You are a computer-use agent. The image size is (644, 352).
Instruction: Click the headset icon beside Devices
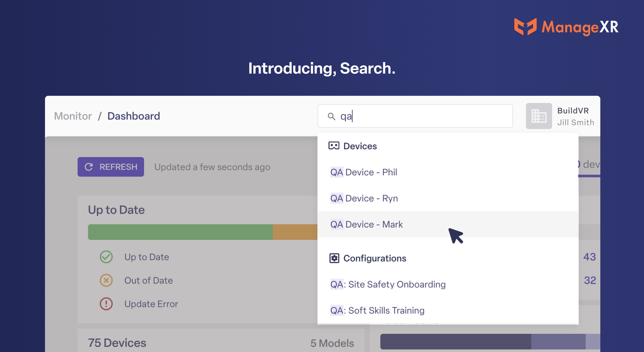click(x=334, y=146)
